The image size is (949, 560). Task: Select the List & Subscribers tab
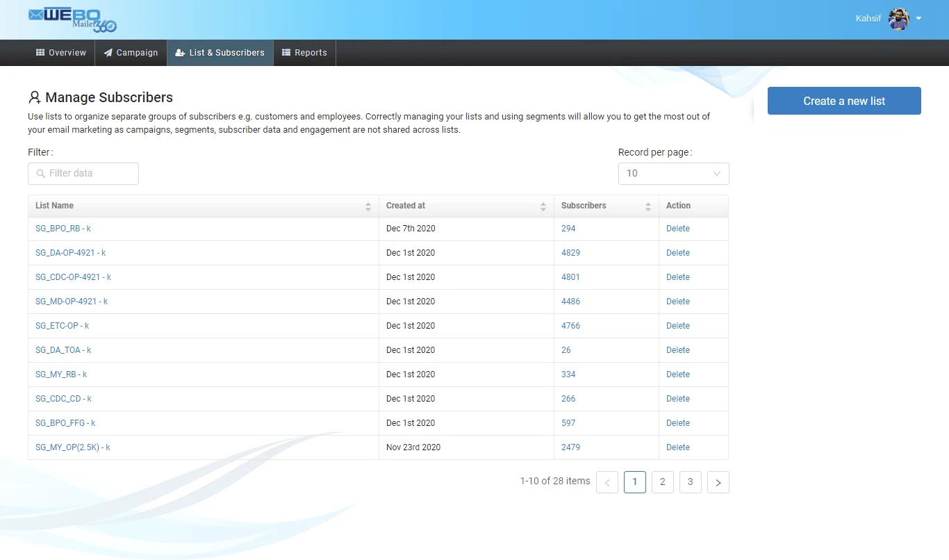click(x=220, y=53)
